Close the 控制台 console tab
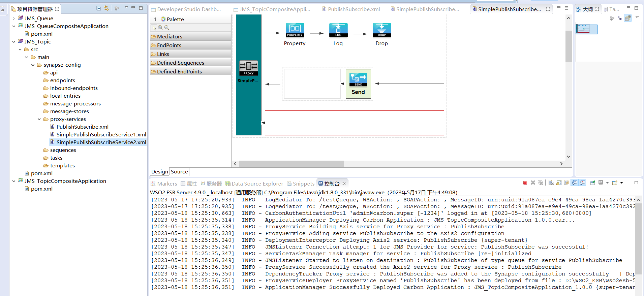 tap(344, 184)
